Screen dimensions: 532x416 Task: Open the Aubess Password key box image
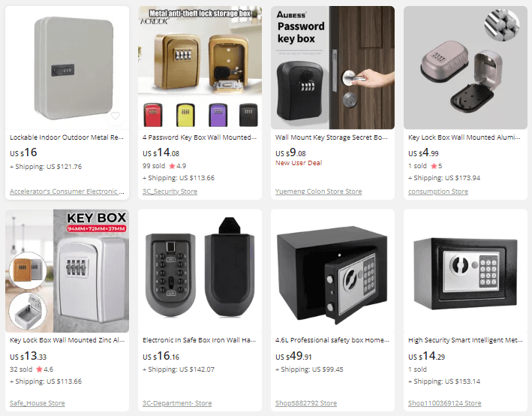[332, 68]
